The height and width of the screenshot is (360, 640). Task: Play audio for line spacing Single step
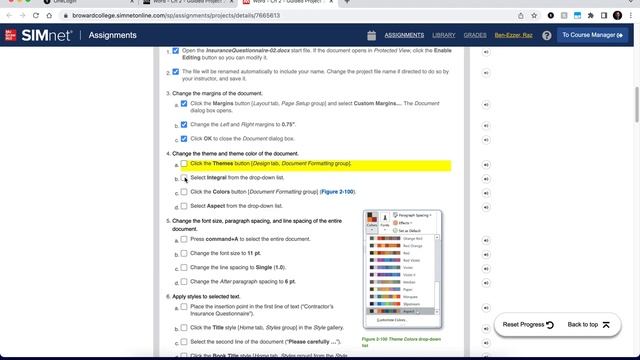tap(486, 269)
